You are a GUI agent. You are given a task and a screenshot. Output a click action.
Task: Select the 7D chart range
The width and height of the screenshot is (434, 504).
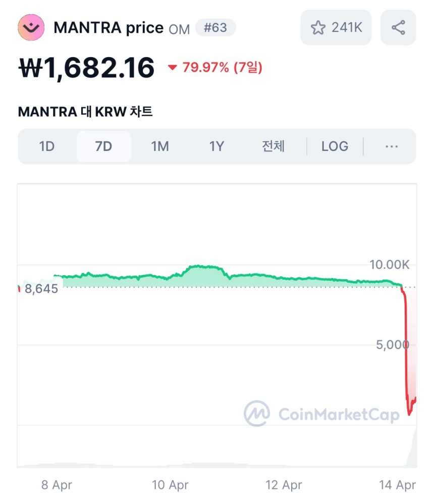click(103, 146)
